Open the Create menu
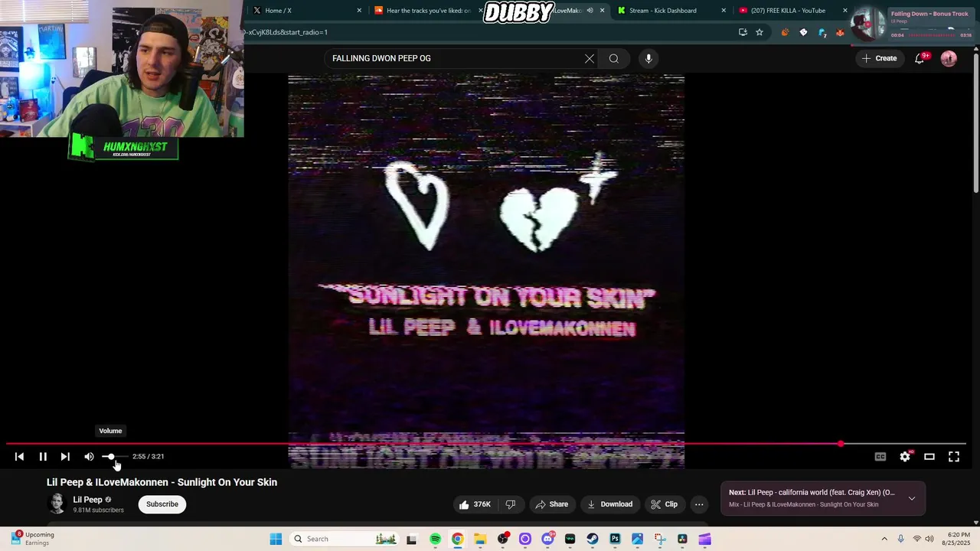The width and height of the screenshot is (980, 551). tap(879, 58)
